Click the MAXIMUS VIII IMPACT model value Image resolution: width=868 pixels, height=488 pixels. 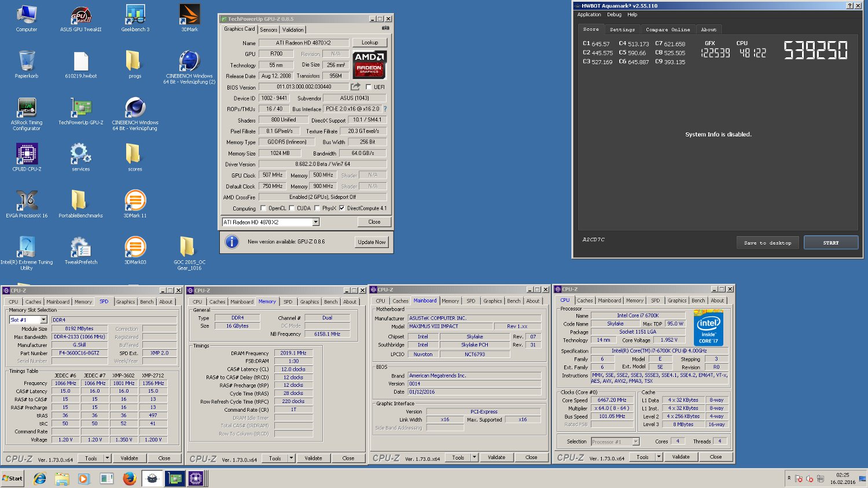tap(450, 326)
